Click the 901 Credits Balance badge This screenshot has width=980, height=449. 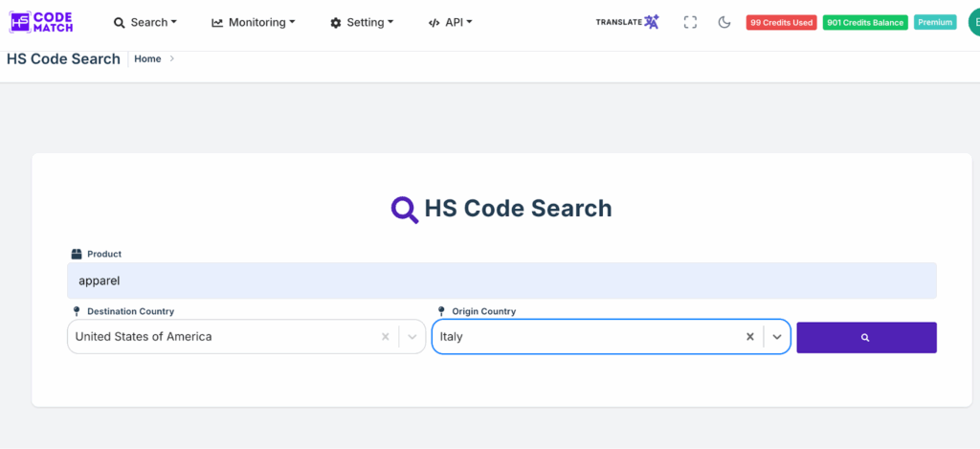coord(865,22)
